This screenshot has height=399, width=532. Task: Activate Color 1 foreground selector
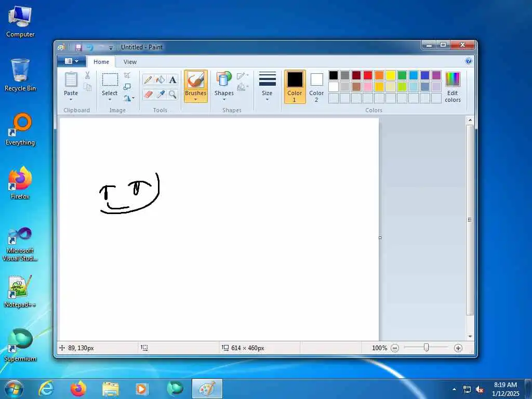click(295, 87)
